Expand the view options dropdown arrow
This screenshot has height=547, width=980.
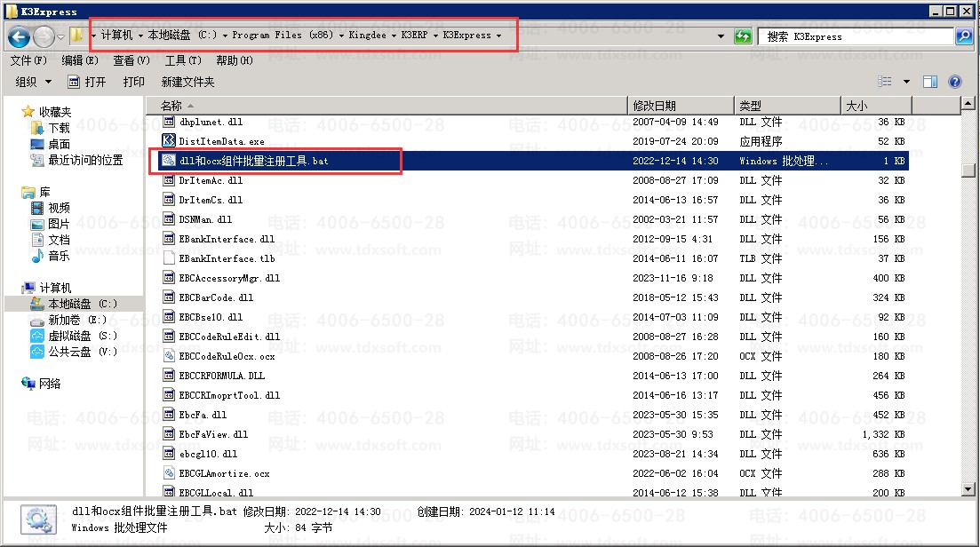point(906,82)
